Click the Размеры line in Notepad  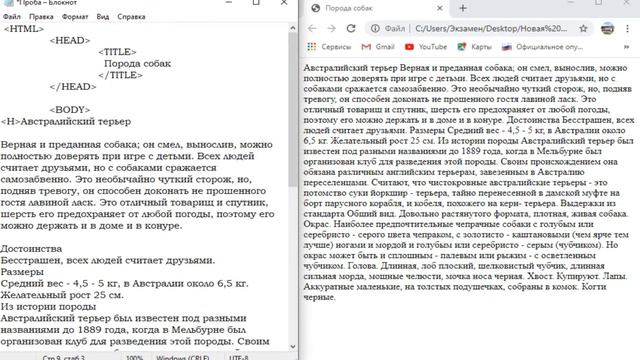pyautogui.click(x=22, y=272)
